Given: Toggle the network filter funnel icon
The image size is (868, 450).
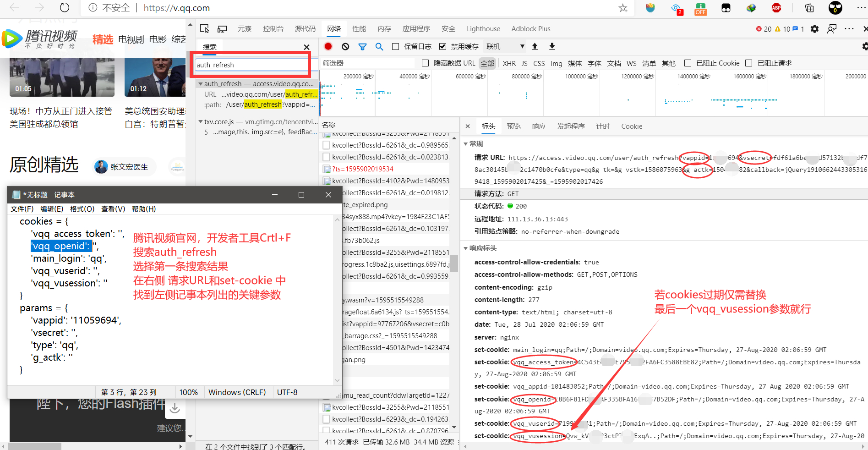Looking at the screenshot, I should 362,46.
